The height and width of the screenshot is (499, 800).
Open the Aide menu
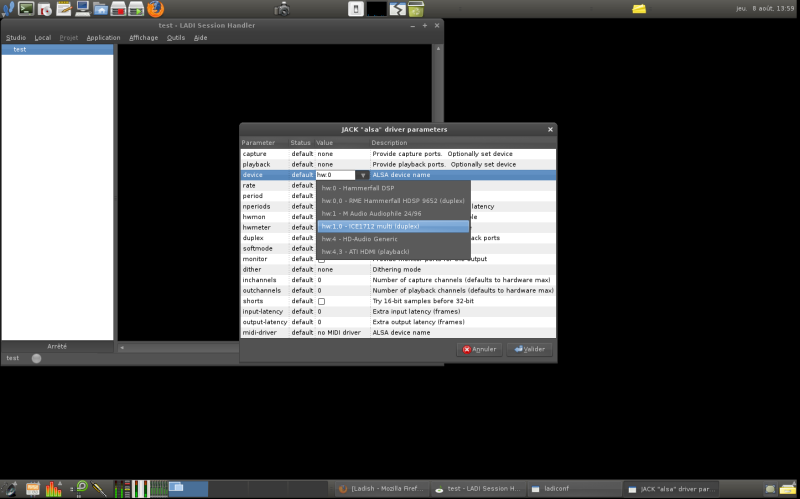coord(201,38)
